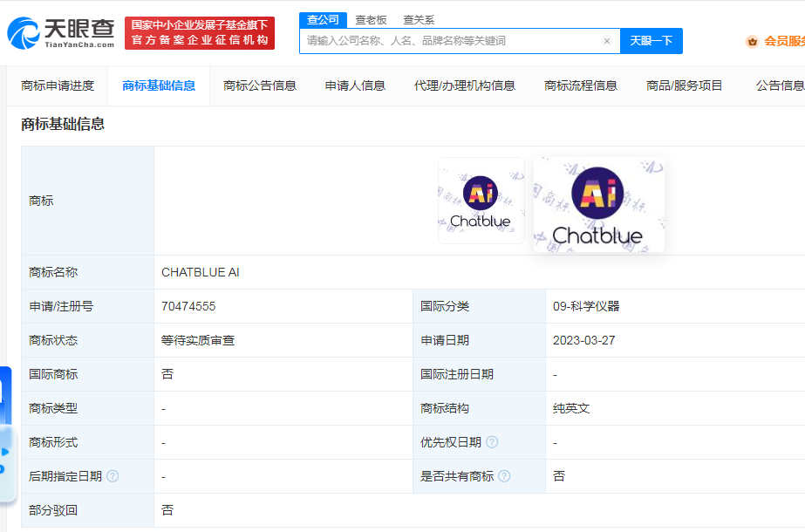
Task: Clear the search box with the X icon
Action: pyautogui.click(x=607, y=41)
